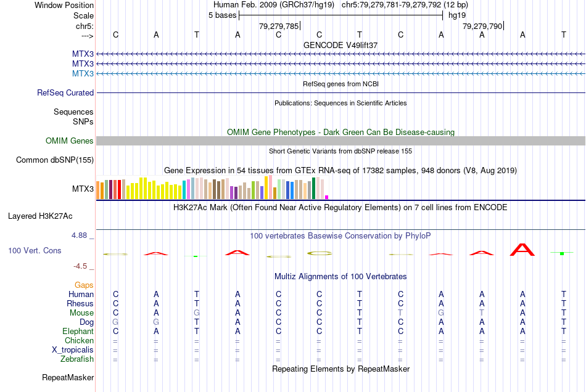Click the Sequences track label
This screenshot has height=392, width=586.
[x=73, y=112]
